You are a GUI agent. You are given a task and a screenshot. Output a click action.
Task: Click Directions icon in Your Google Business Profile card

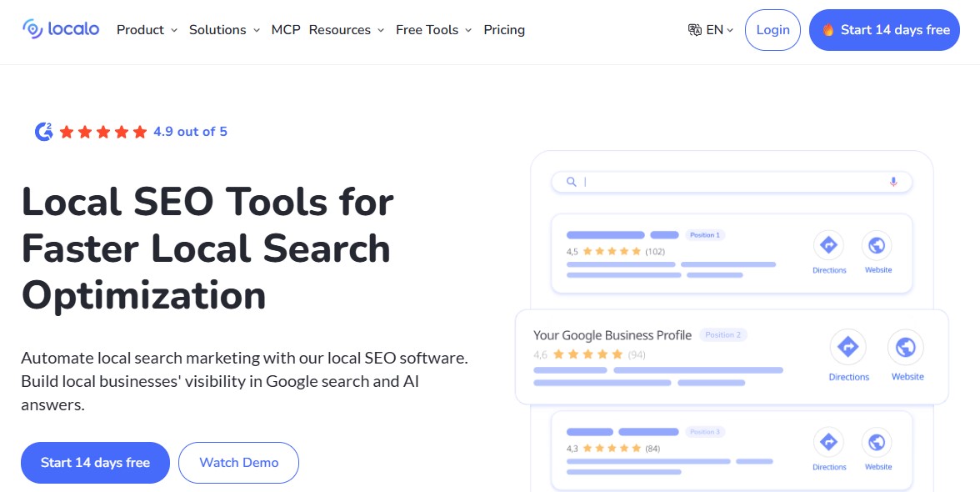(848, 347)
